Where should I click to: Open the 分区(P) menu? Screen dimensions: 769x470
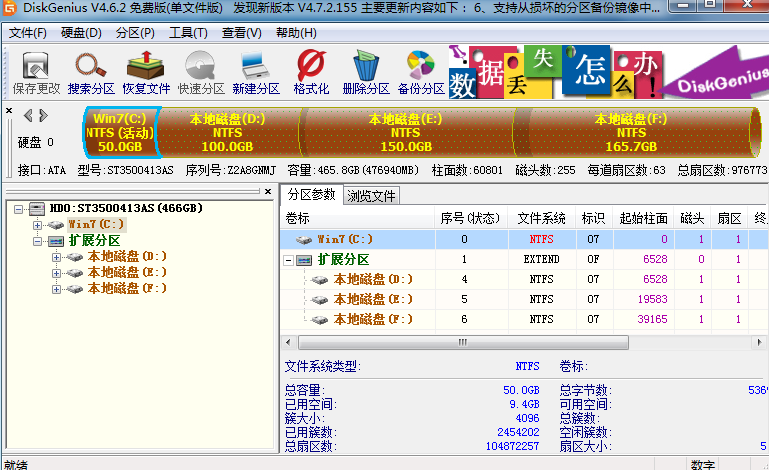click(135, 33)
